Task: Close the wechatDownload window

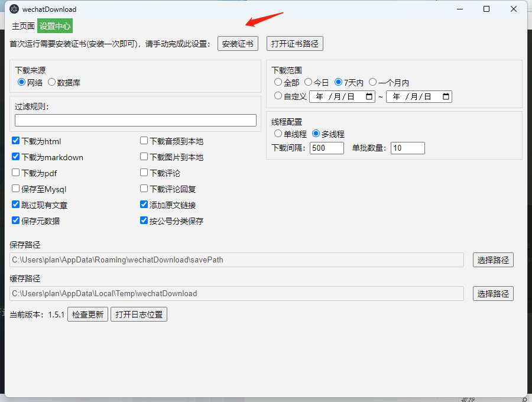Action: tap(513, 9)
